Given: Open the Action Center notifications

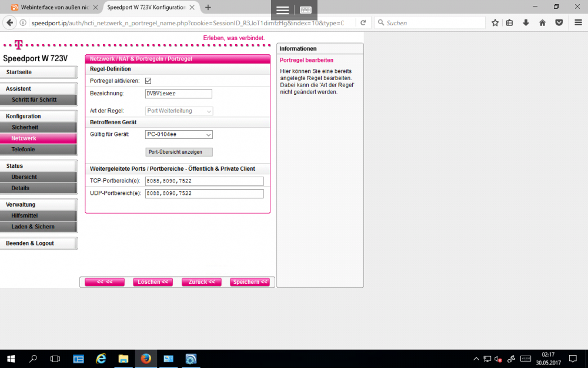Looking at the screenshot, I should tap(573, 359).
